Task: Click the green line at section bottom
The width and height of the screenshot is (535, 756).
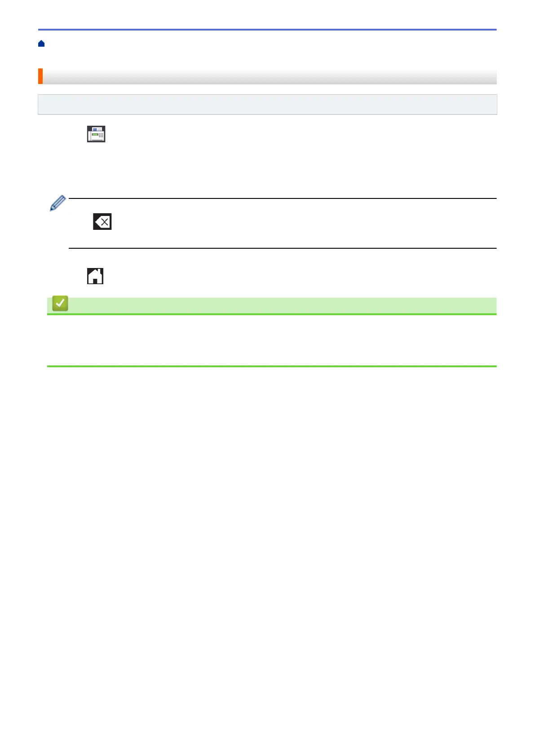Action: (x=272, y=366)
